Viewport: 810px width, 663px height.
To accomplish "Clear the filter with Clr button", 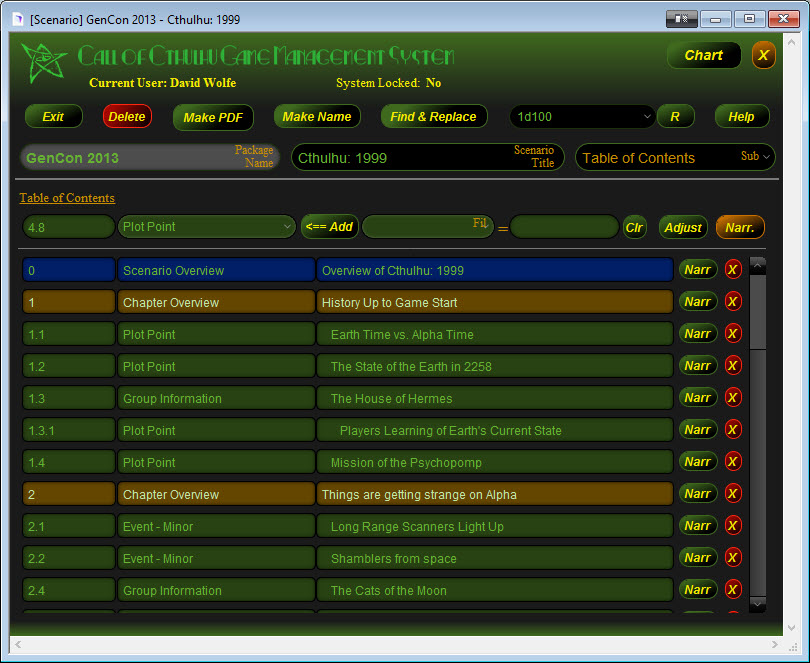I will [x=634, y=227].
